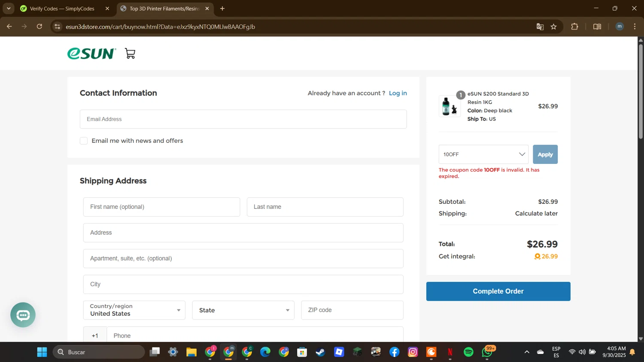This screenshot has height=362, width=644.
Task: Click the Complete Order button
Action: 498,291
